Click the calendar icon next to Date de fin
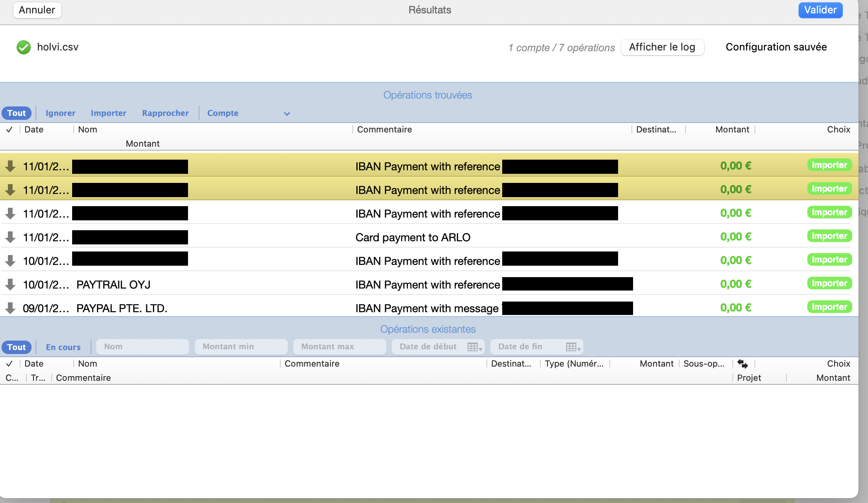This screenshot has width=868, height=503. pyautogui.click(x=571, y=347)
